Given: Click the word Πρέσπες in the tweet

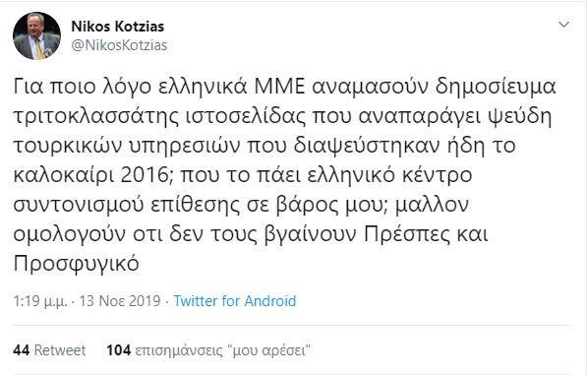Looking at the screenshot, I should 406,234.
